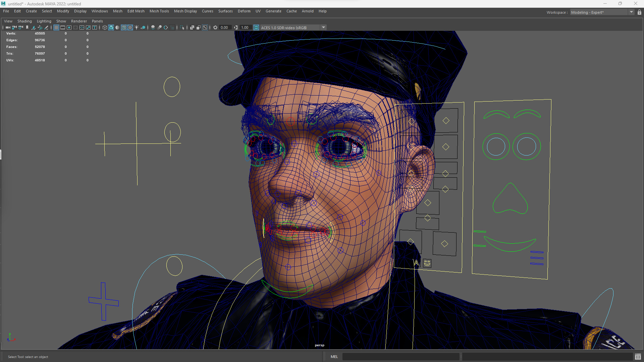The height and width of the screenshot is (362, 644).
Task: Expand the Workspace Modeling - Expert dropdown
Action: (x=631, y=12)
